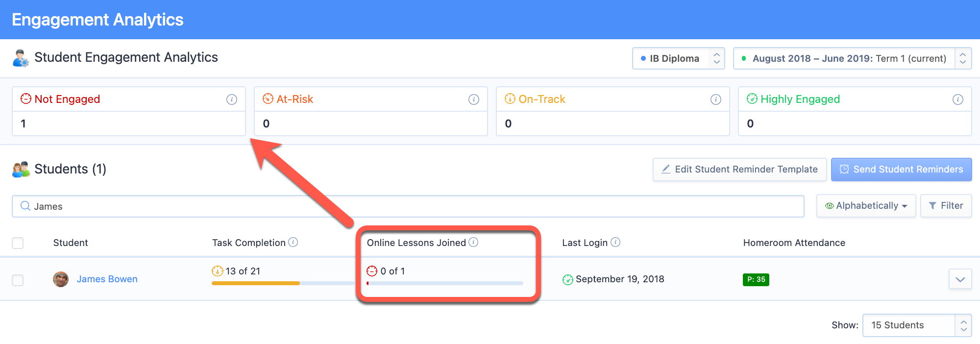980x344 pixels.
Task: Click the Not Engaged info icon
Action: click(x=232, y=99)
